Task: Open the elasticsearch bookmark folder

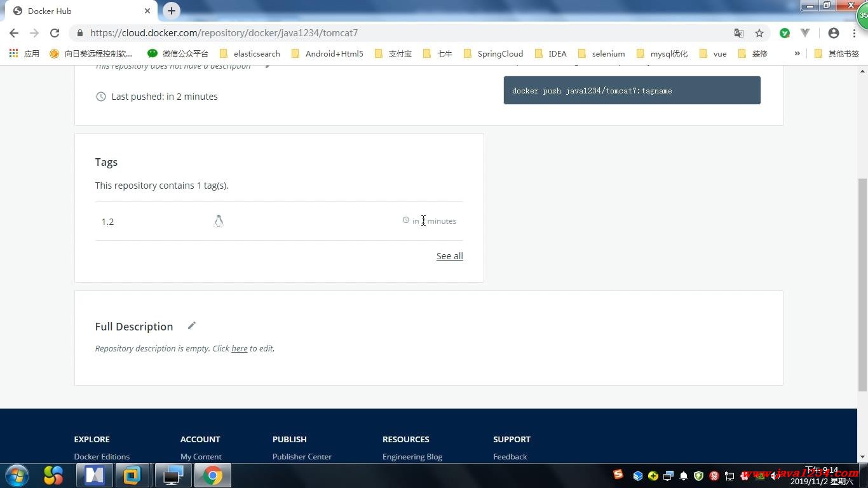Action: coord(250,53)
